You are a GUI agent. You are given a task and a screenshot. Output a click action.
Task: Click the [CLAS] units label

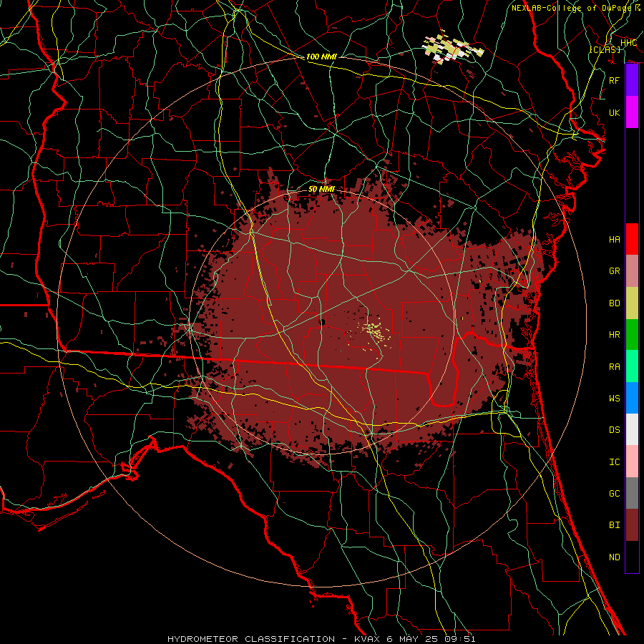click(x=605, y=49)
